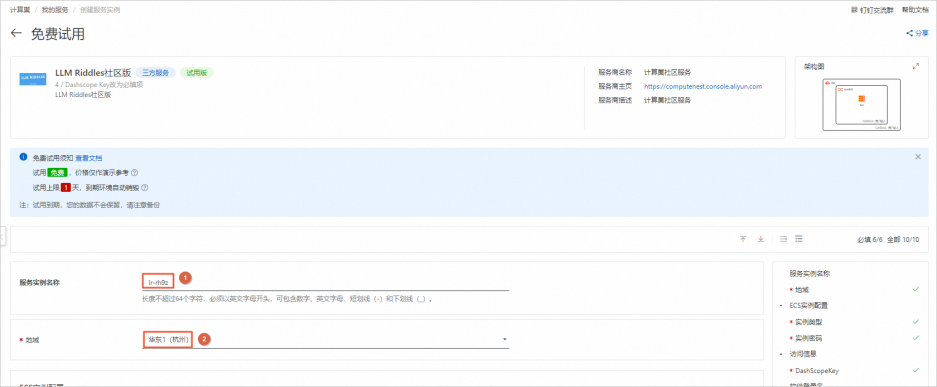Click the 全部 10/10 counter

point(902,239)
